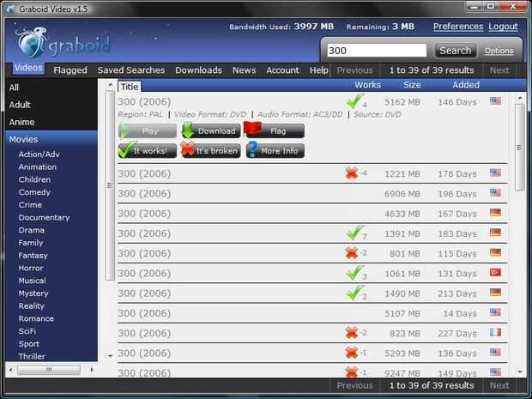Click the German flag on the 213 Days row
Image resolution: width=532 pixels, height=399 pixels.
[495, 293]
